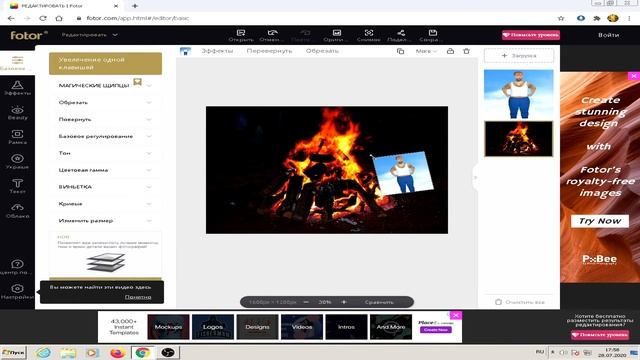The image size is (640, 360).
Task: Open the Cloud sidebar tool
Action: (17, 211)
